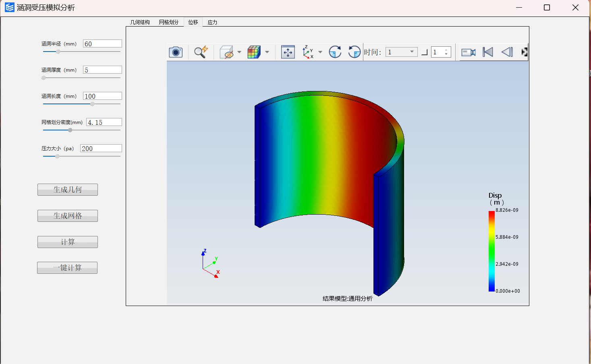Click the 涵洞长度 slider handle
The width and height of the screenshot is (591, 364).
point(92,104)
